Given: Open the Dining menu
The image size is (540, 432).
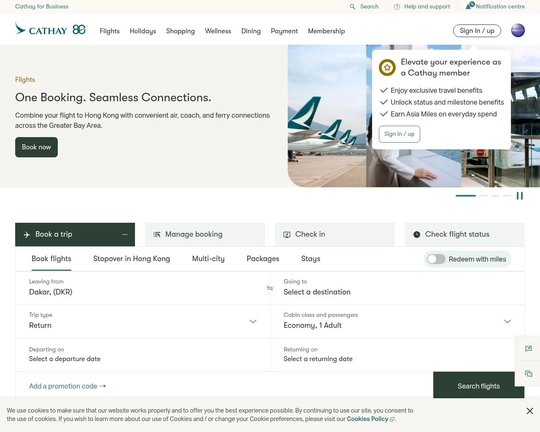Looking at the screenshot, I should [251, 31].
